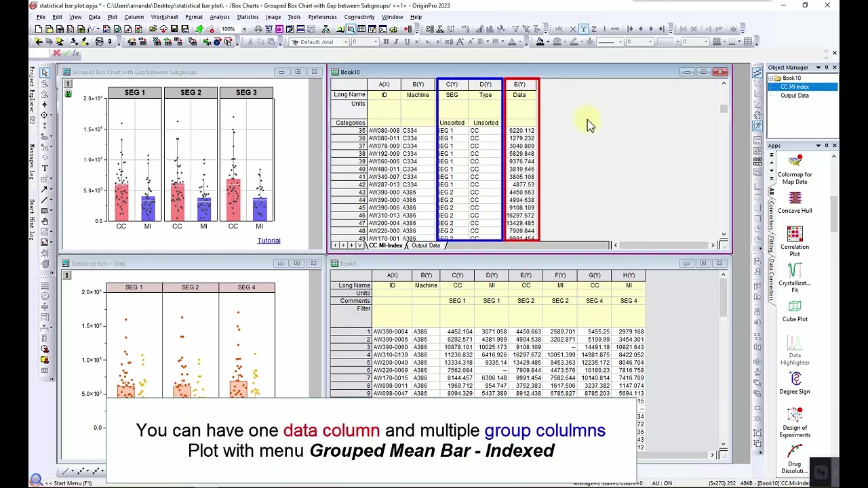Screen dimensions: 868x488
Task: Open the Design of Experiments app
Action: 795,423
